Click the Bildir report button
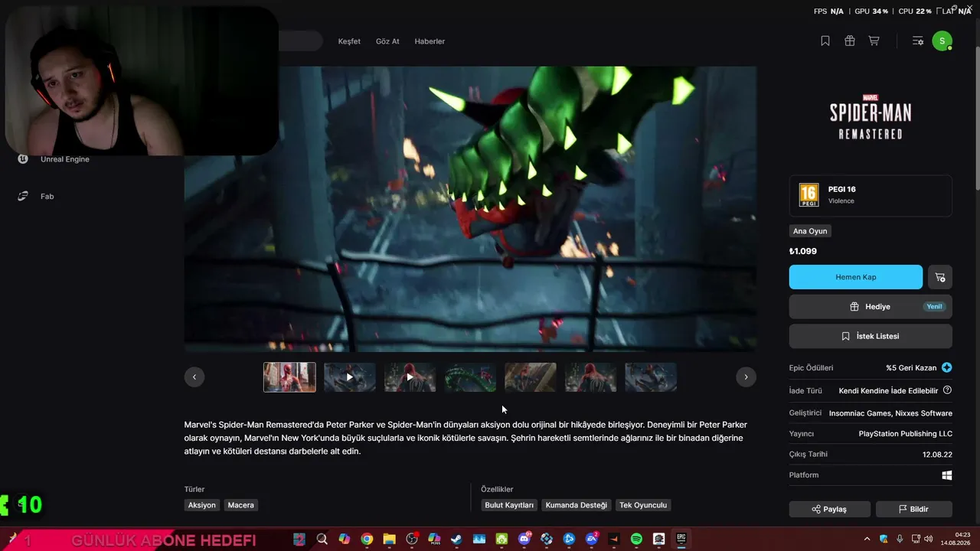 [914, 509]
